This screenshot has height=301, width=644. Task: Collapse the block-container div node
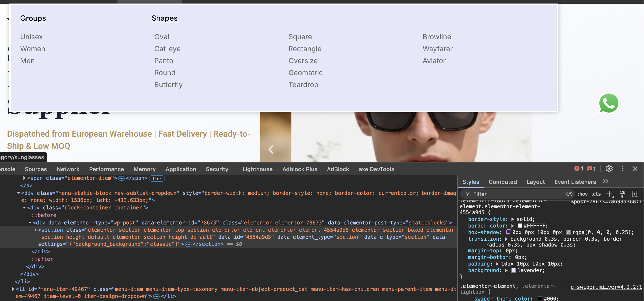24,207
